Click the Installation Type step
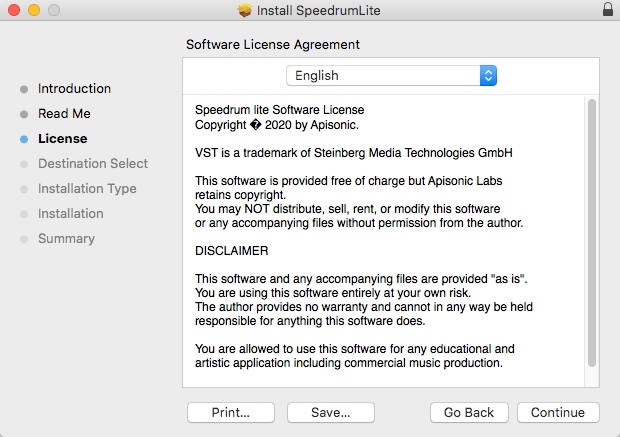The image size is (620, 437). pos(87,188)
